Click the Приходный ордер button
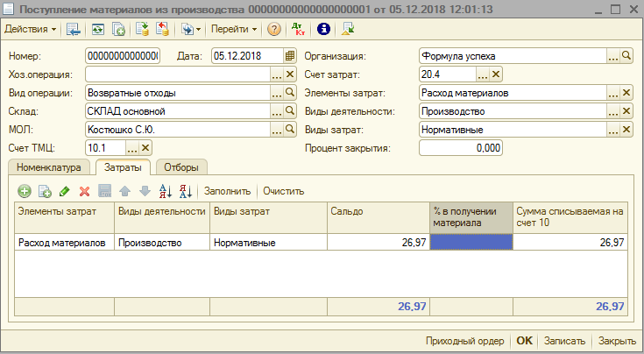Screen dimensions: 644x354 [x=464, y=341]
